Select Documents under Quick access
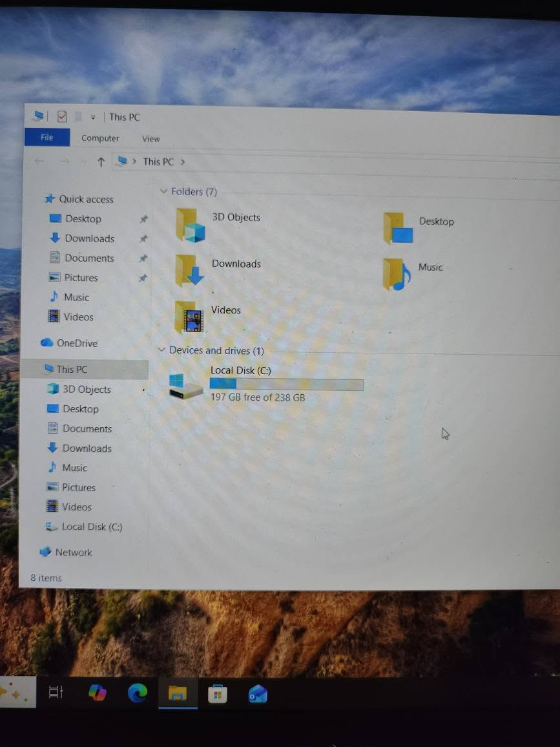The height and width of the screenshot is (747, 560). [x=89, y=258]
